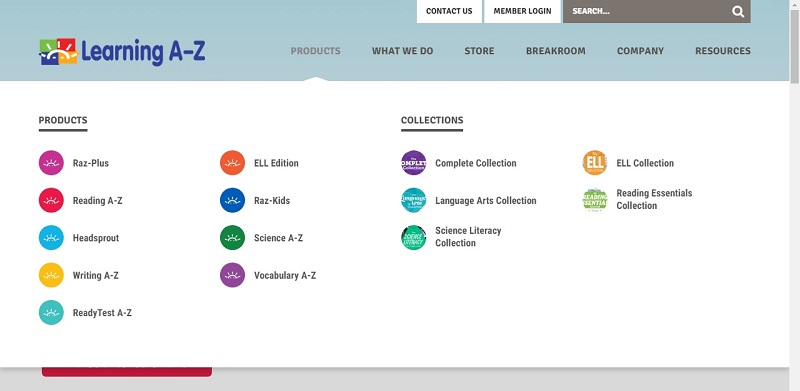The image size is (800, 391).
Task: Click the blue Raz-Kids icon
Action: (x=233, y=200)
